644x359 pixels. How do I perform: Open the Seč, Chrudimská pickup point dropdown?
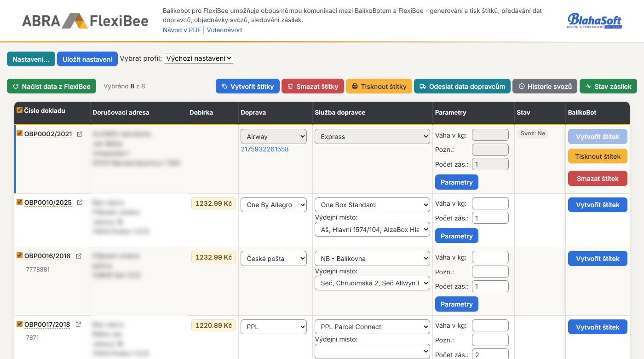tap(372, 283)
